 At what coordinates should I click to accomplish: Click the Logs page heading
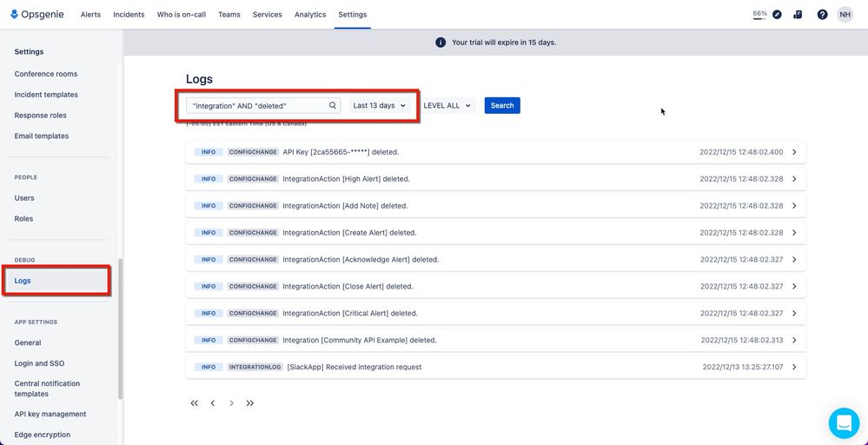[199, 79]
